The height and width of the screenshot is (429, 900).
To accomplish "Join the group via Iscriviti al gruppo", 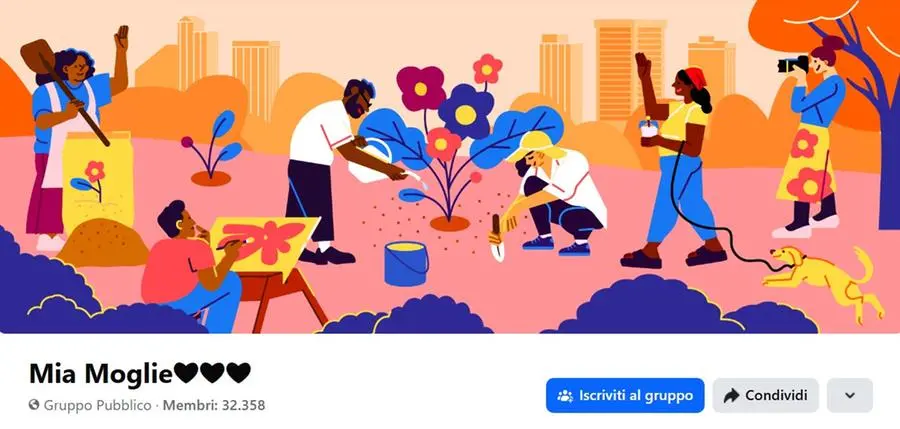I will [x=624, y=395].
